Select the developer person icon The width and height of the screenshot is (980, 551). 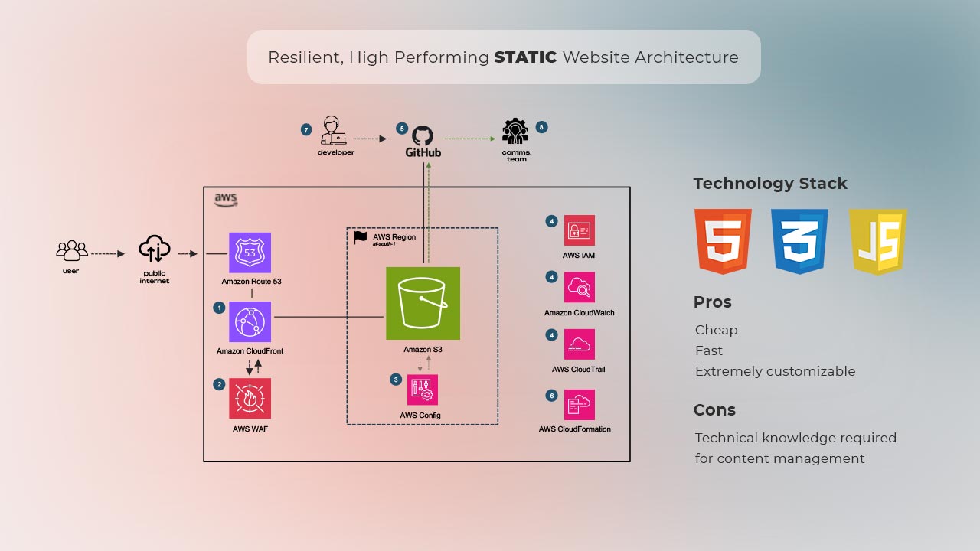pos(333,131)
